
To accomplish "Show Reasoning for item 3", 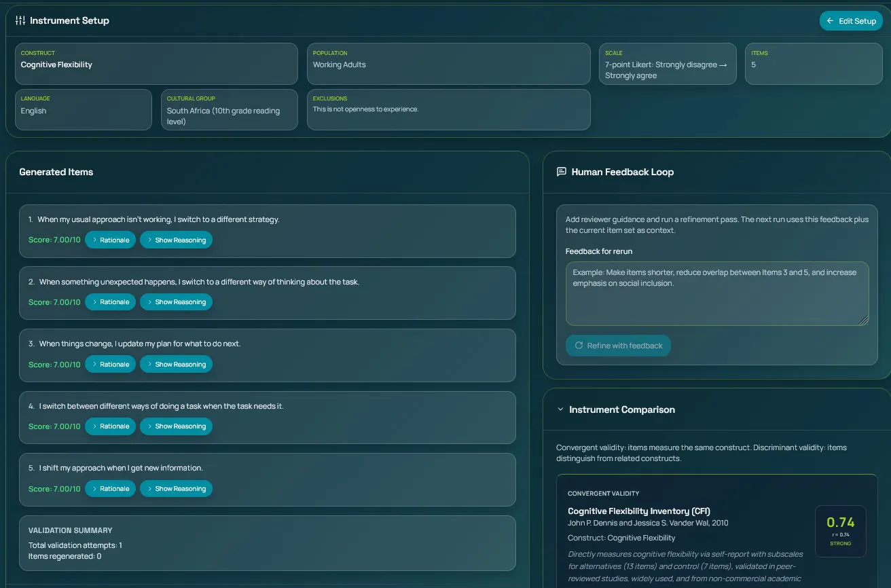I will pyautogui.click(x=176, y=365).
